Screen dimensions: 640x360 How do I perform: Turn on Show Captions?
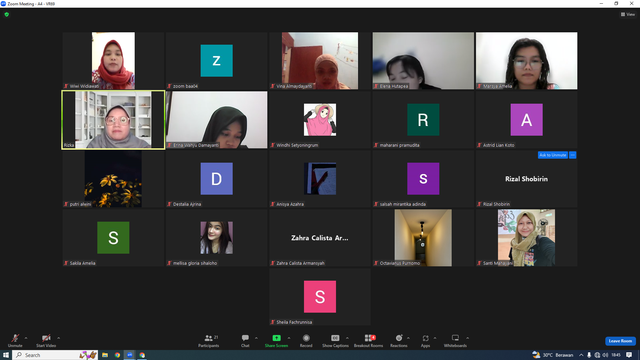[x=335, y=340]
